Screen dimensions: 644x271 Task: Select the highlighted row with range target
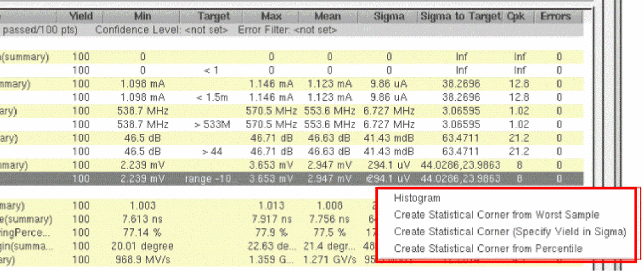(x=291, y=179)
